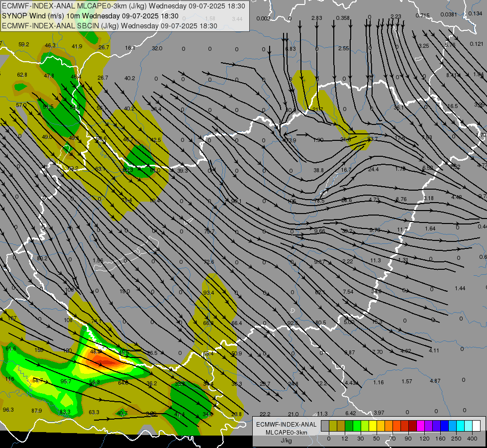Pick the lime green legend swatch
Viewport: 487px width, 448px height.
[365, 426]
